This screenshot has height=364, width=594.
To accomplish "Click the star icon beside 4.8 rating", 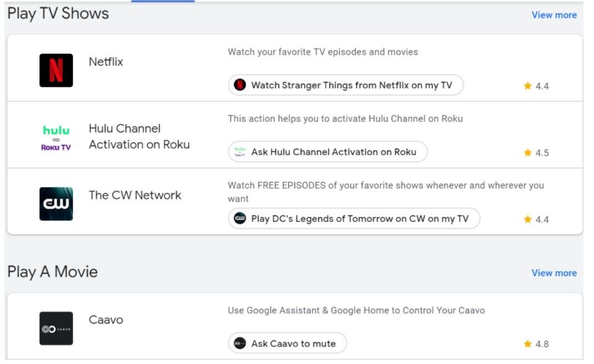I will 528,344.
